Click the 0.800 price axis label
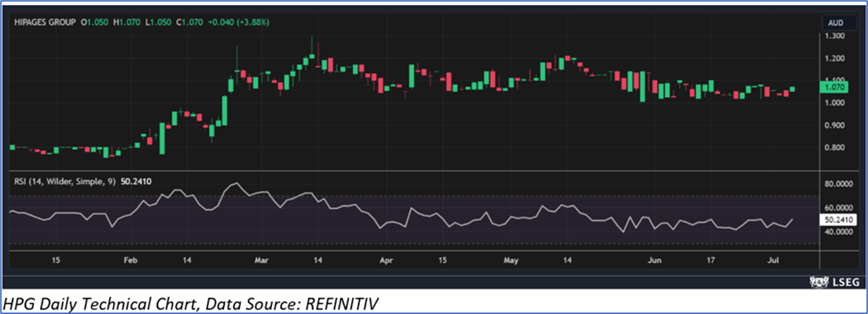The height and width of the screenshot is (314, 868). point(834,148)
